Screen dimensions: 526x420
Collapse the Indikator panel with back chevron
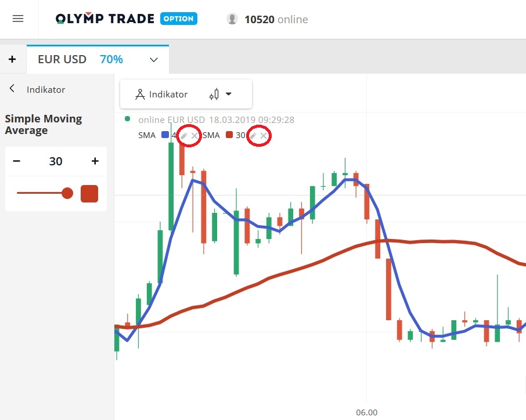[10, 89]
